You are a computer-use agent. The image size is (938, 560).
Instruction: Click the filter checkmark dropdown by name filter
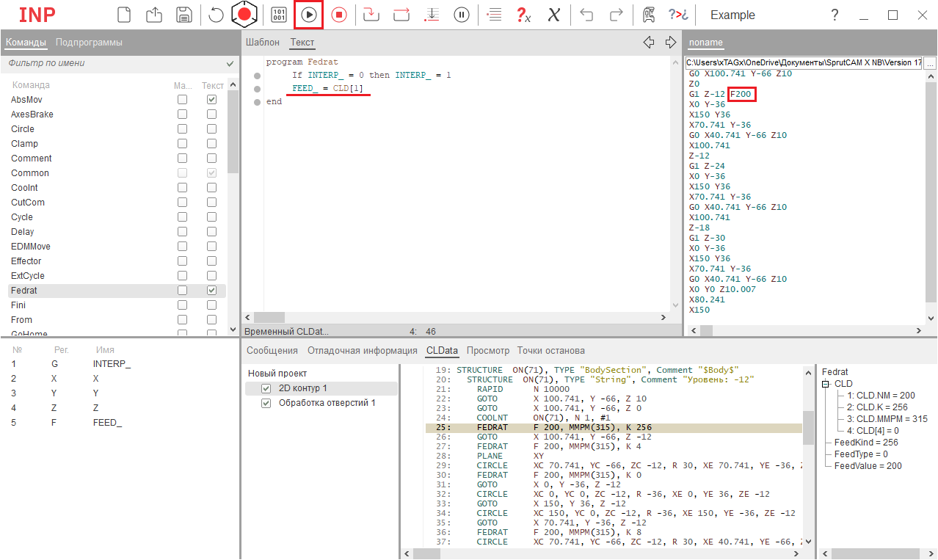pos(230,64)
